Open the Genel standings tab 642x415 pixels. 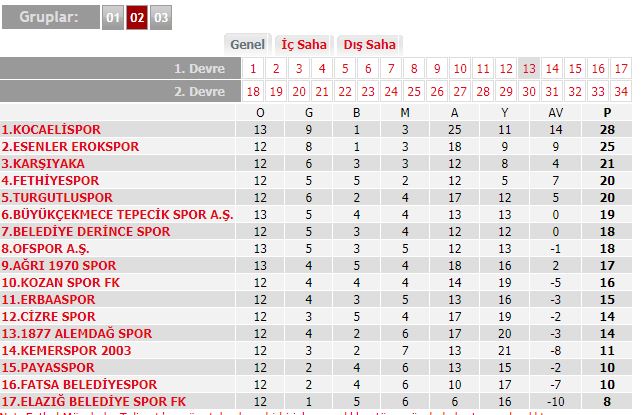click(247, 45)
